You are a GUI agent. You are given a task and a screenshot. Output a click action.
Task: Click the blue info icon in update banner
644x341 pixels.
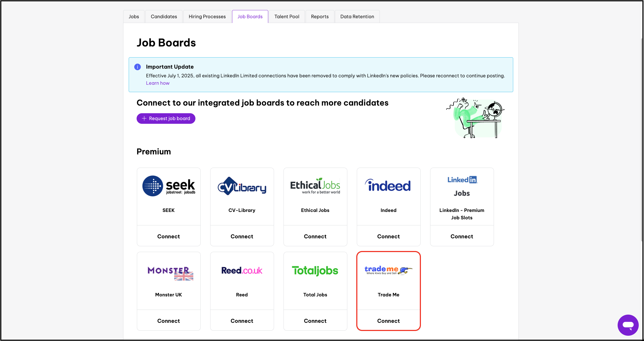click(137, 67)
